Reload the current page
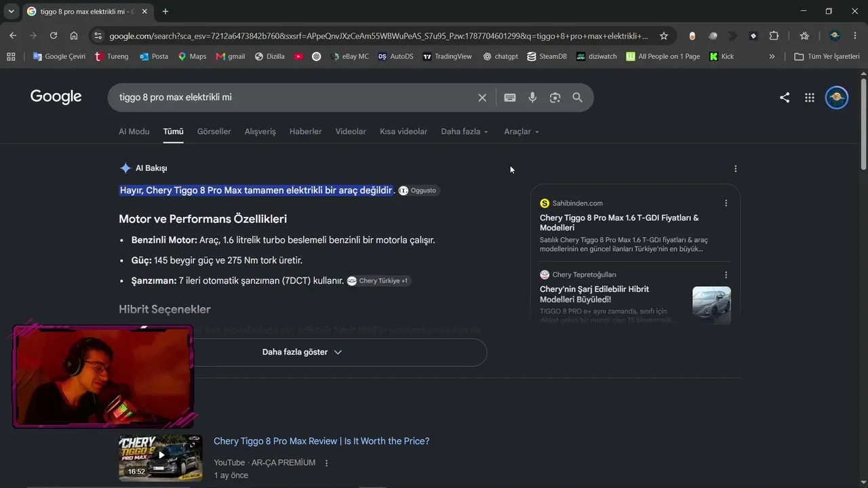This screenshot has width=868, height=488. point(54,36)
